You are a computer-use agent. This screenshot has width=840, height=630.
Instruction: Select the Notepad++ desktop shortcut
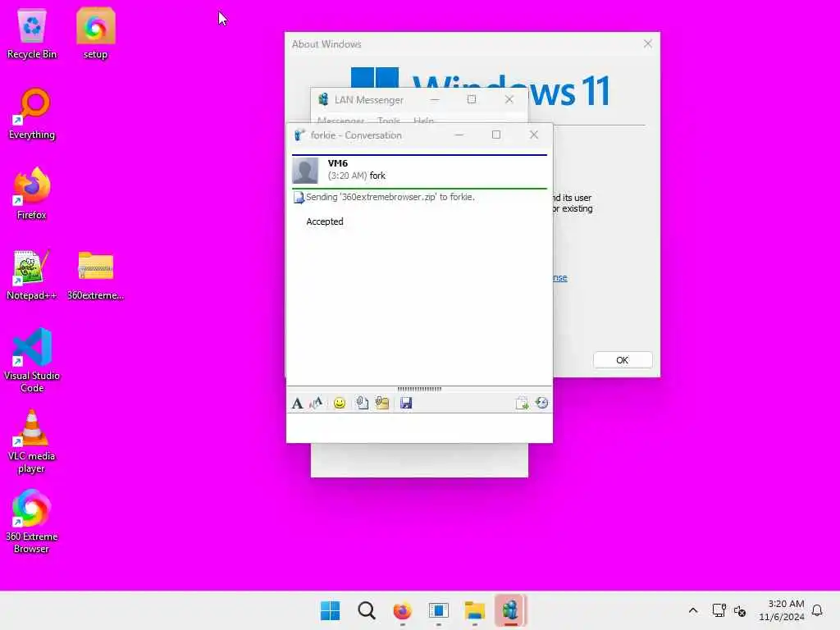coord(32,275)
